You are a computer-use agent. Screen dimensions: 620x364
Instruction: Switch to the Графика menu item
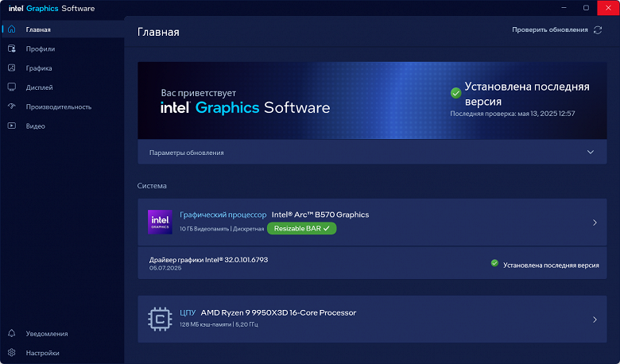coord(39,68)
